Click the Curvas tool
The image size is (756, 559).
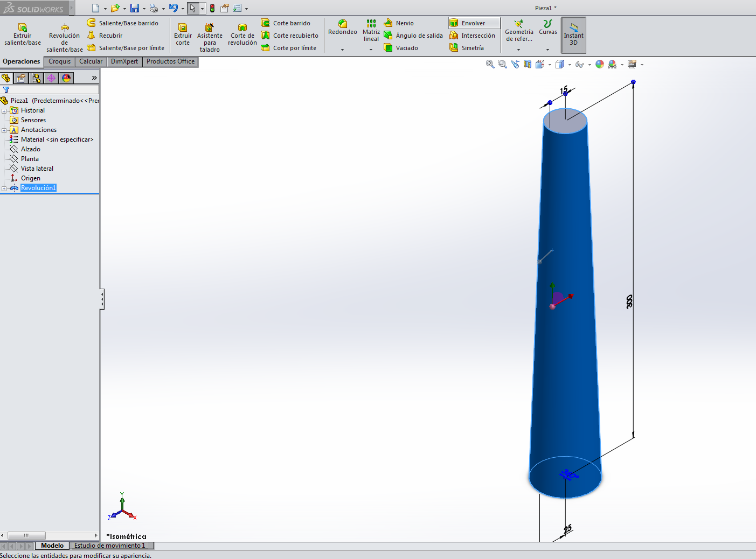(548, 27)
